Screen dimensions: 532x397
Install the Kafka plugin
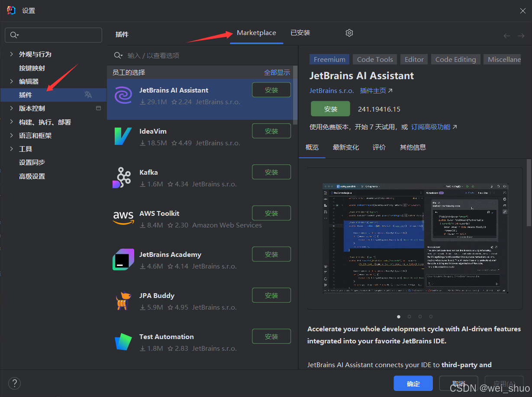click(271, 172)
